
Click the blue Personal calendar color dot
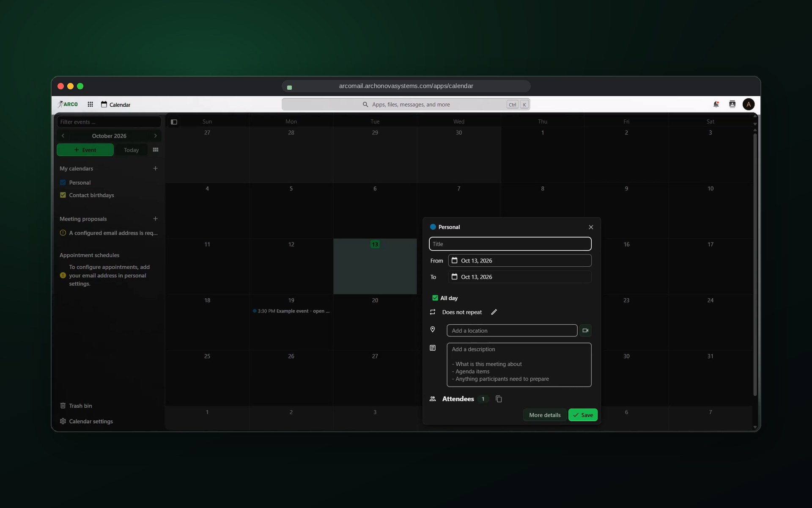433,227
